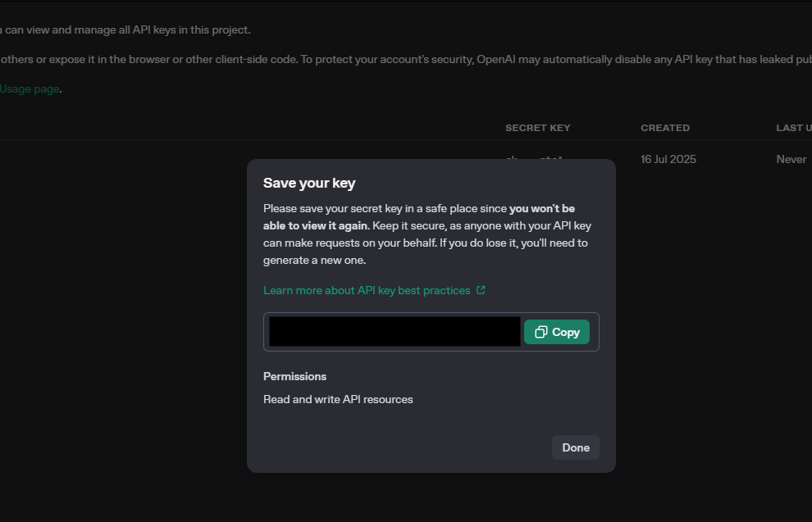Click inside the redacted secret key field
Screen dimensions: 812x522
pos(395,332)
